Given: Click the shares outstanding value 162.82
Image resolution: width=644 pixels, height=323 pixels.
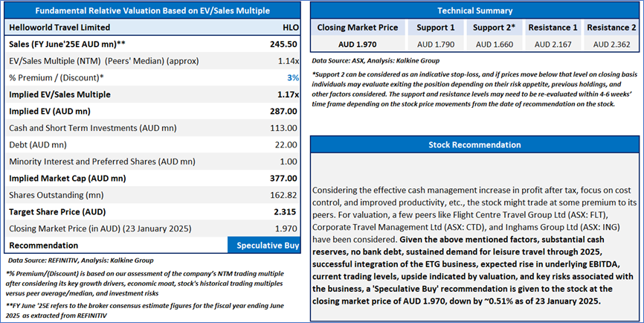Looking at the screenshot, I should coord(283,195).
